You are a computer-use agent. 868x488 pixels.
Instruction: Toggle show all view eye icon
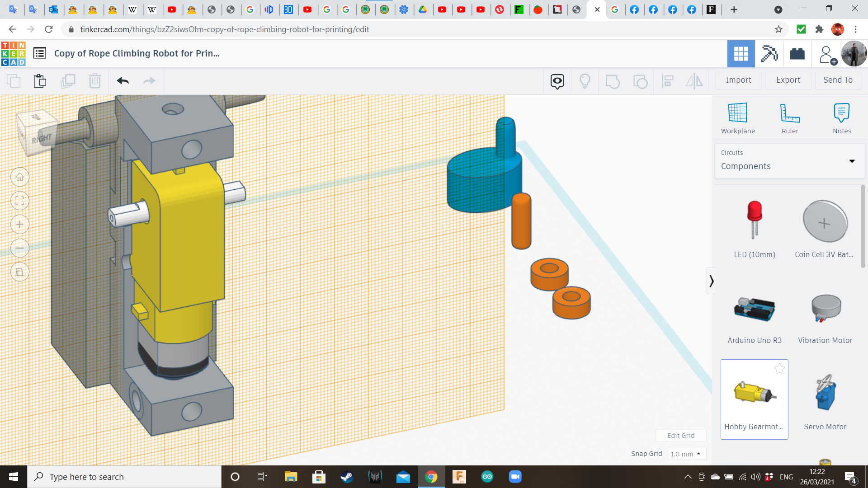[x=557, y=81]
